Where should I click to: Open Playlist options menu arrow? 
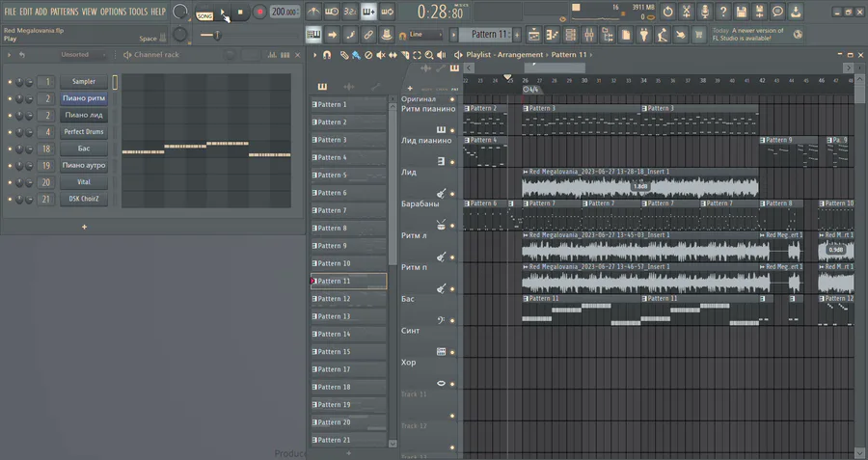pos(315,55)
